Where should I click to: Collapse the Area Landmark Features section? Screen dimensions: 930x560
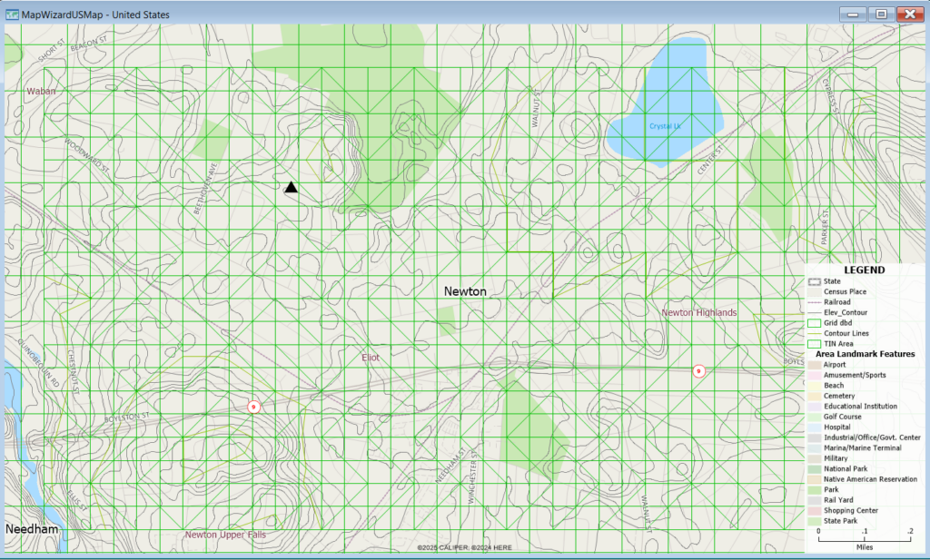(866, 354)
